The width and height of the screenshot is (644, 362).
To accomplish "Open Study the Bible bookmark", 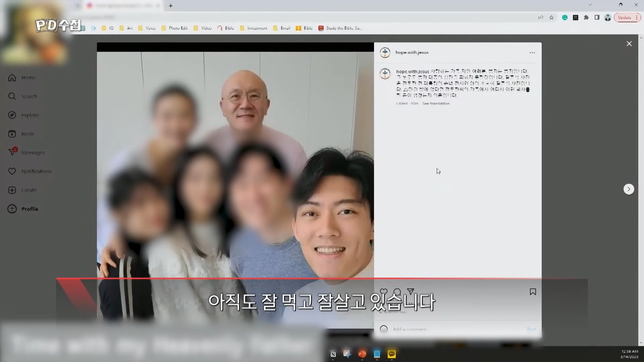I will (x=340, y=28).
